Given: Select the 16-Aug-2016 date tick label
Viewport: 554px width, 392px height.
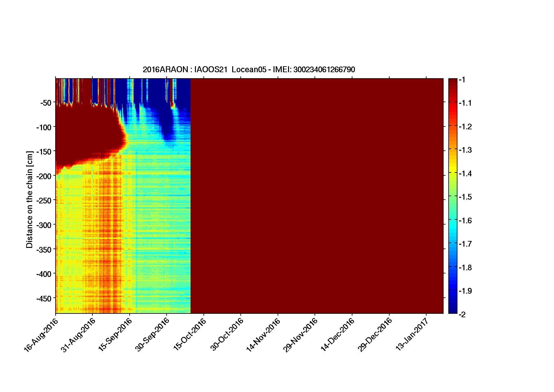Looking at the screenshot, I should pos(41,335).
